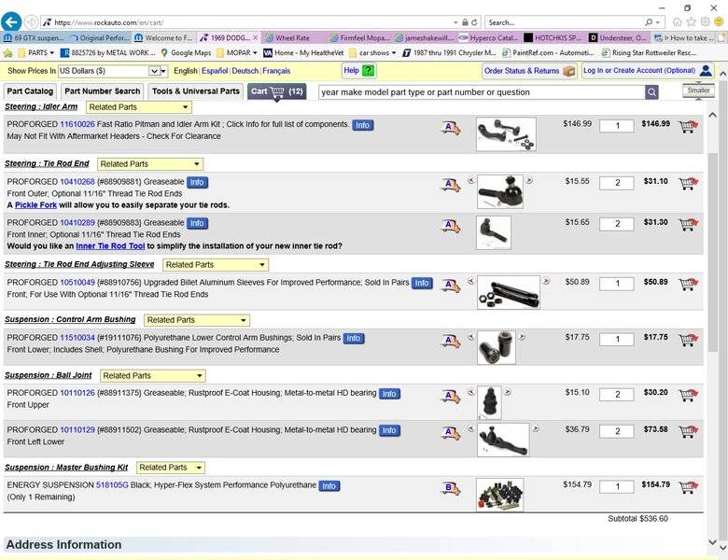Open Related Parts dropdown for Tie Rod End
Screen dimensions: 728x560
[x=150, y=164]
